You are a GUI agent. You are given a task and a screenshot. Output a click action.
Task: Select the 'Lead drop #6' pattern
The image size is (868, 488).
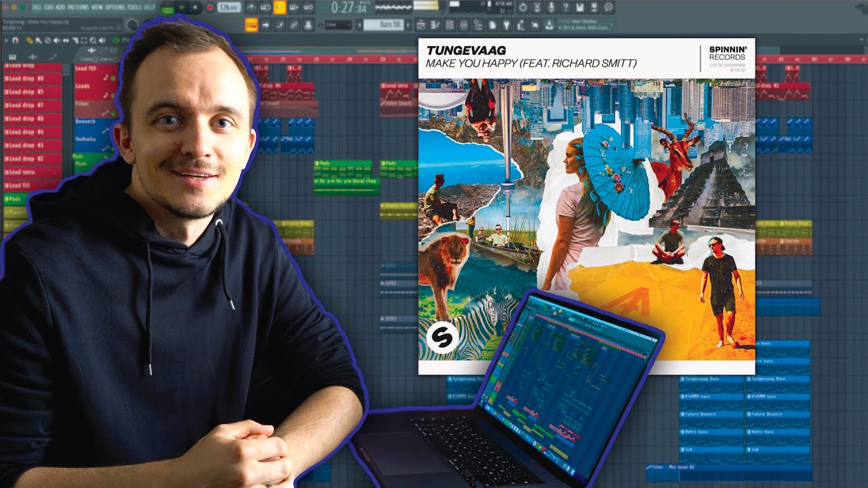33,119
